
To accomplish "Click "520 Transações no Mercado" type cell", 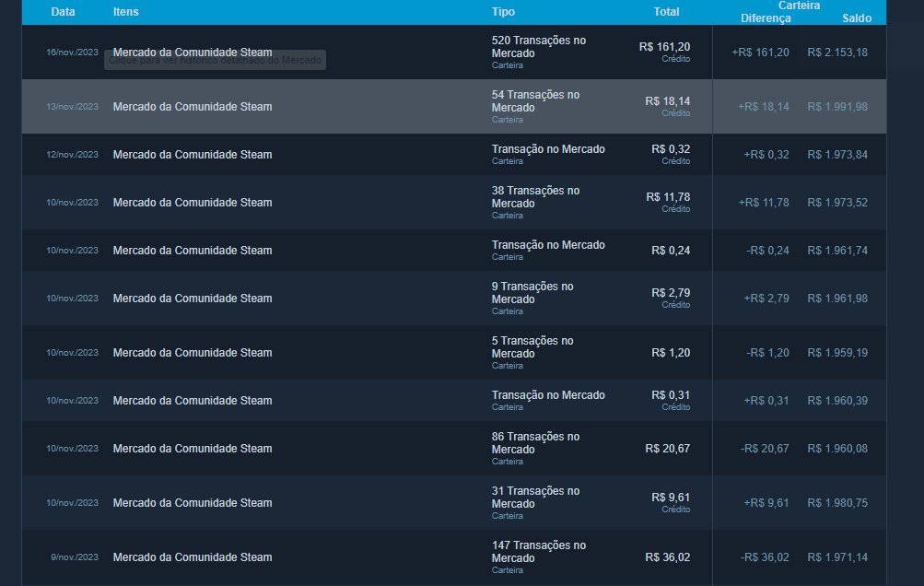I will click(539, 47).
